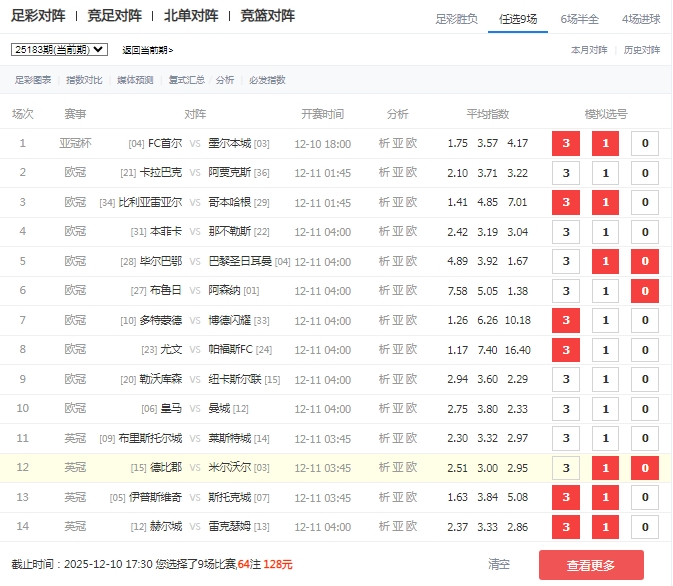
Task: Toggle pick 3 for match 2 卡拉巴克
Action: (566, 173)
